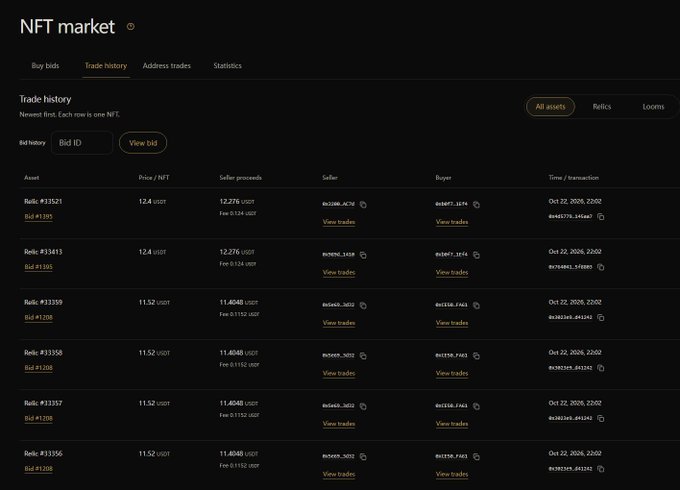
Task: Select the Relic #33521 asset name
Action: click(x=43, y=201)
